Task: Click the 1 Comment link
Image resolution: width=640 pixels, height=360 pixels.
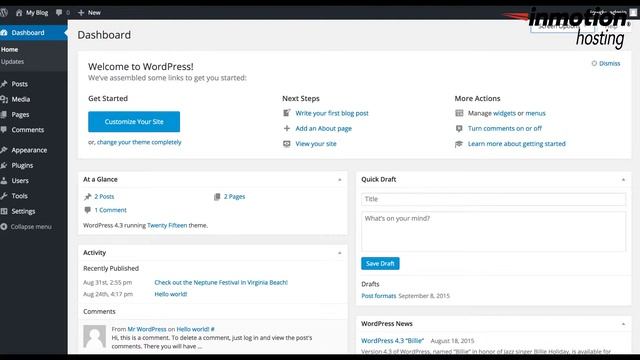Action: 111,210
